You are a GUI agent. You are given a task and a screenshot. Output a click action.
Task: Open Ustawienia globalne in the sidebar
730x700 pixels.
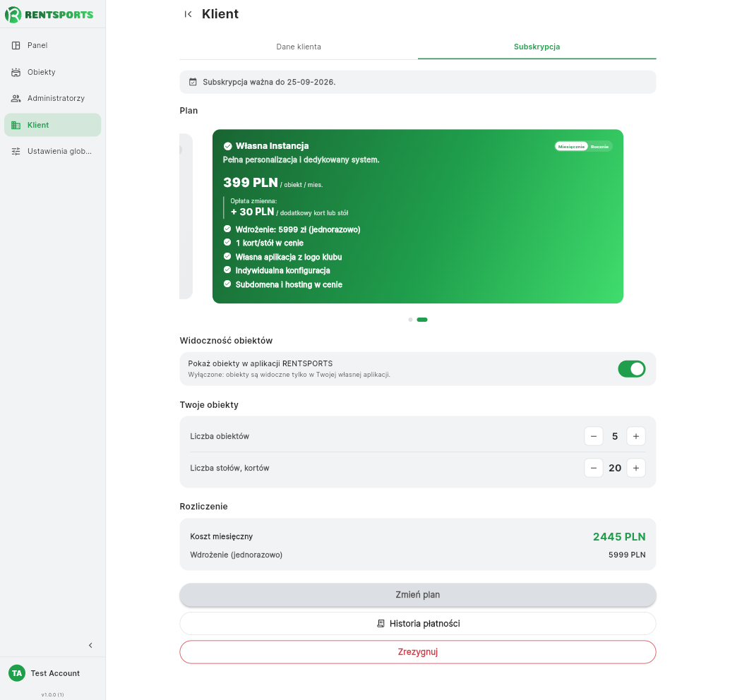point(53,151)
